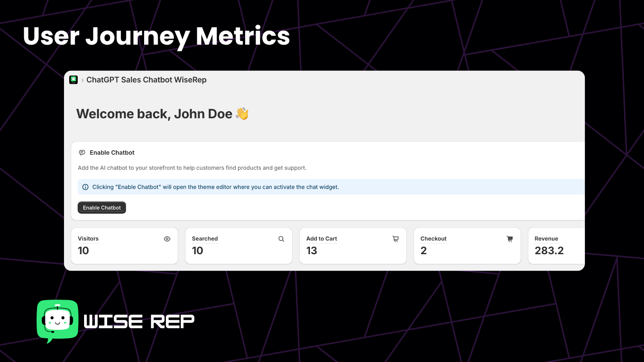Select the Searched metric label

pos(205,239)
